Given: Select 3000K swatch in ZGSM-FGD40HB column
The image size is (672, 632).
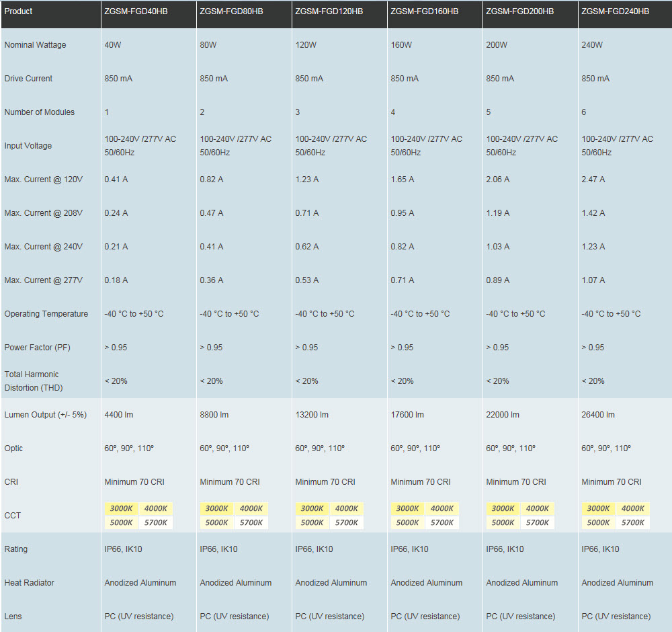Looking at the screenshot, I should [x=121, y=509].
